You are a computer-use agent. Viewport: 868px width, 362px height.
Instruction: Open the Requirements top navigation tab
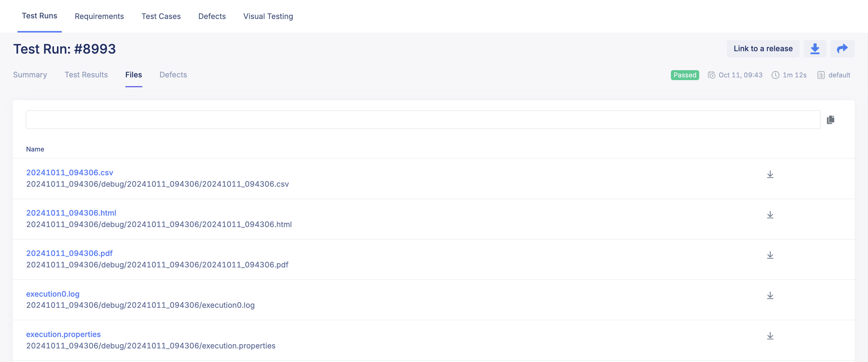99,16
